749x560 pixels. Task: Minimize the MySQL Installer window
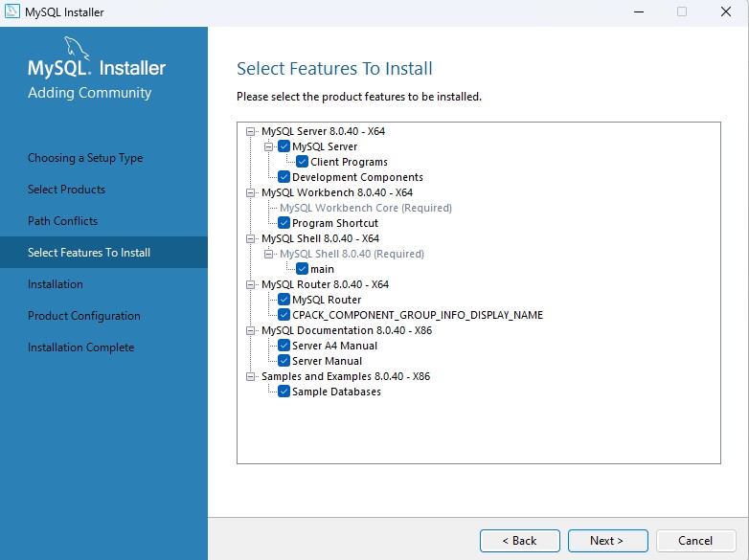click(x=639, y=11)
